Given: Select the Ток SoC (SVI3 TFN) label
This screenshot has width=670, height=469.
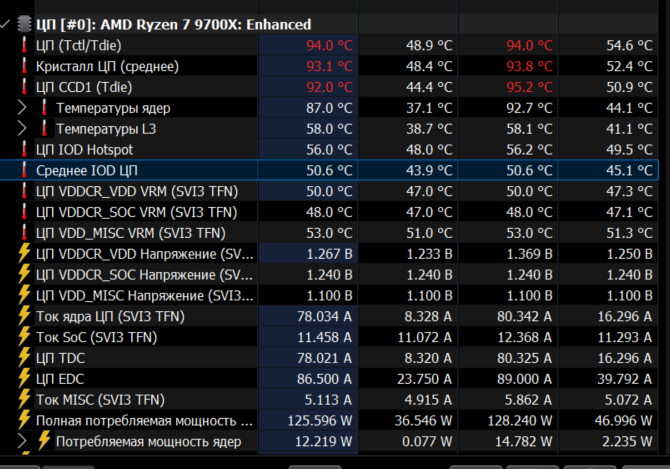Looking at the screenshot, I should [97, 337].
